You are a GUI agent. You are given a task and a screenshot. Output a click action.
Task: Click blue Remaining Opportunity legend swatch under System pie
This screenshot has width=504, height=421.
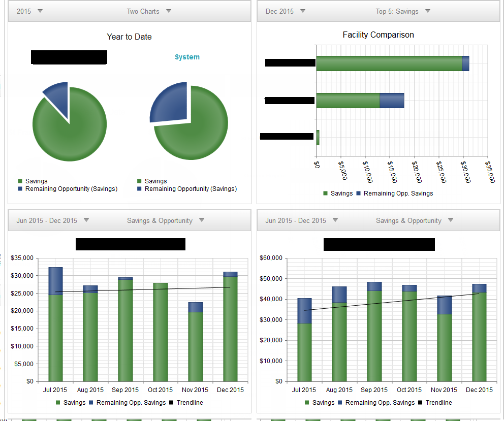pos(139,188)
